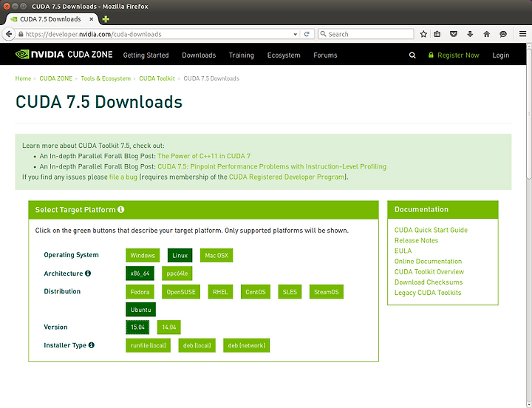The width and height of the screenshot is (532, 408).
Task: Save page to Pocket icon
Action: point(453,34)
